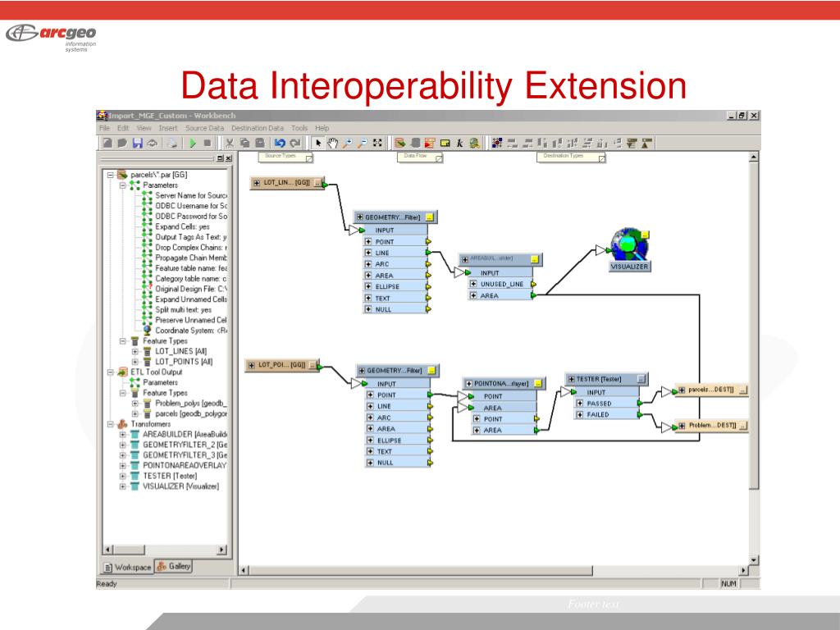Viewport: 840px width, 630px height.
Task: Select the zoom in magnifier tool
Action: coord(348,143)
